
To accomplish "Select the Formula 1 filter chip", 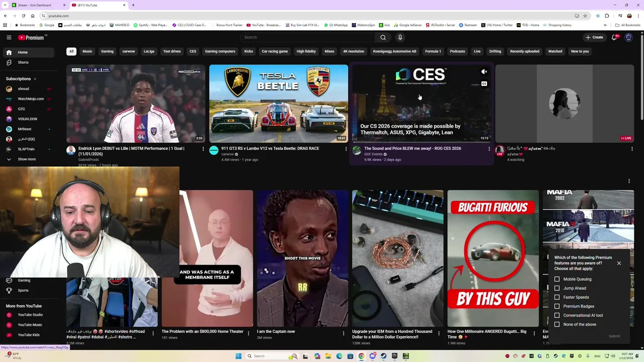I will [x=433, y=51].
